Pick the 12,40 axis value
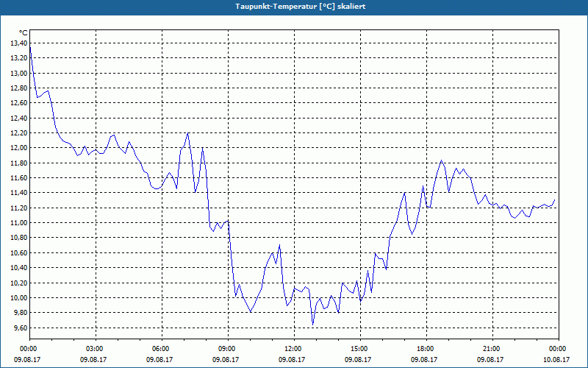Image resolution: width=588 pixels, height=368 pixels. pyautogui.click(x=20, y=118)
